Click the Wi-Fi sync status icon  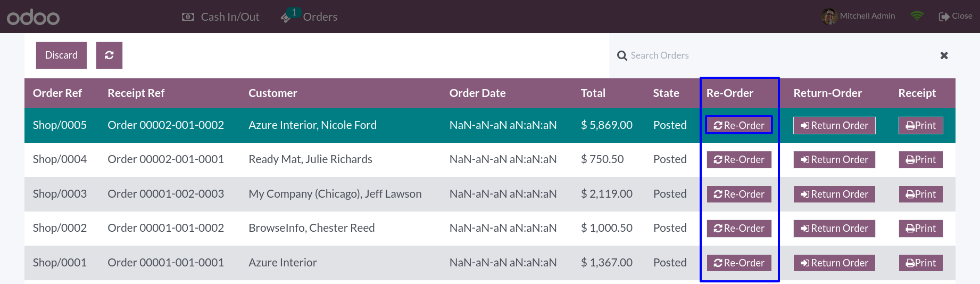[917, 16]
